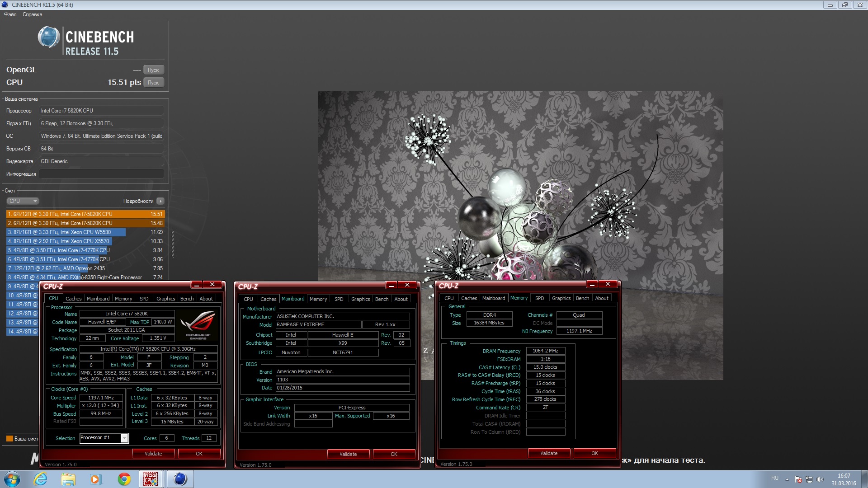The image size is (868, 488).
Task: Open the Файл menu
Action: [x=10, y=14]
